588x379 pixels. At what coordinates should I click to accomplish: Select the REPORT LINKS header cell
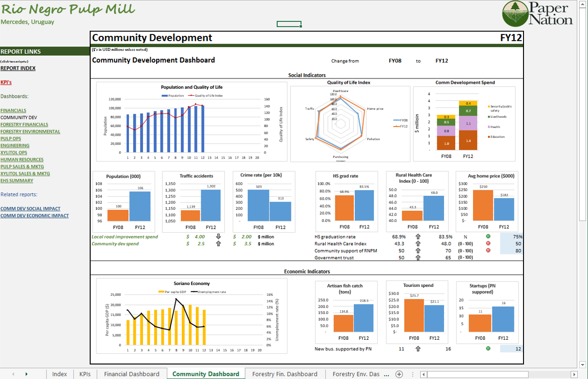point(45,51)
